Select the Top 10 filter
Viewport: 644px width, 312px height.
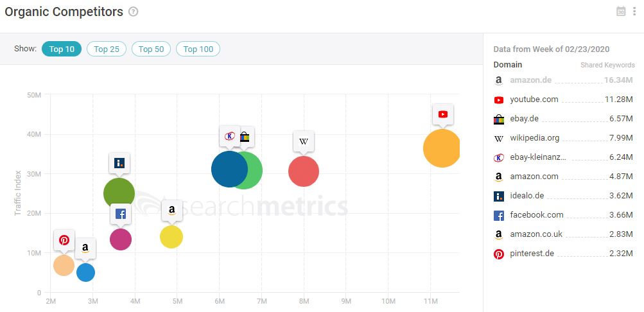coord(62,49)
